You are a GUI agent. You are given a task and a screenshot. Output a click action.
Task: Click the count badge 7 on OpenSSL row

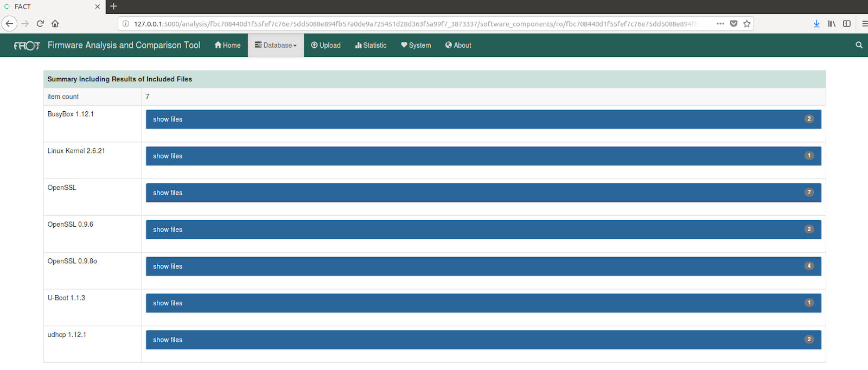809,192
